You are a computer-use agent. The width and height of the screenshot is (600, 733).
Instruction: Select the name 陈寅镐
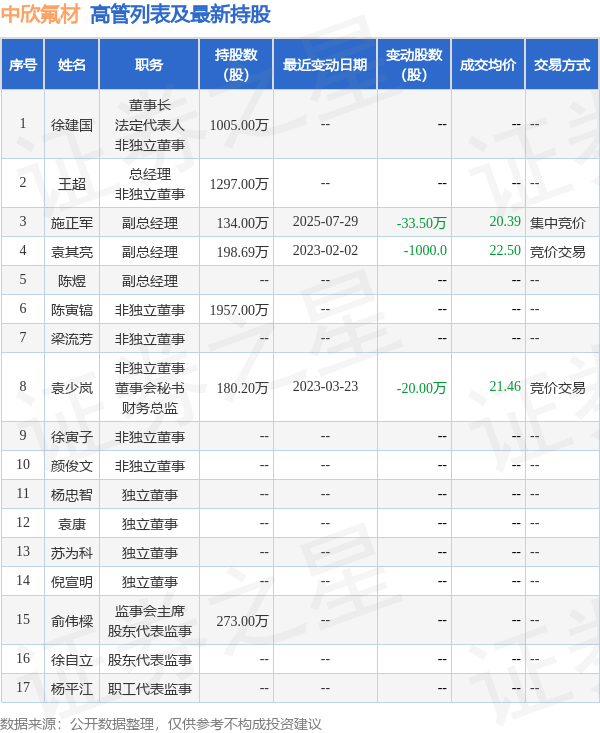72,309
